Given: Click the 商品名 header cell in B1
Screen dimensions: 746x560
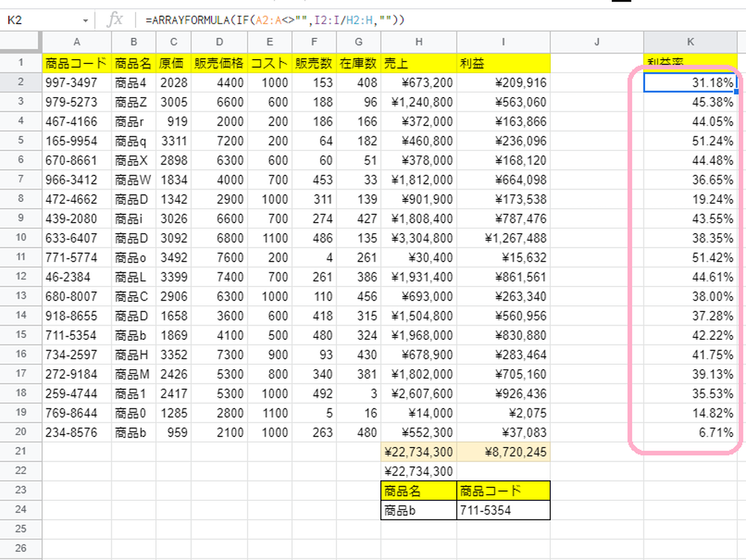Looking at the screenshot, I should 134,63.
